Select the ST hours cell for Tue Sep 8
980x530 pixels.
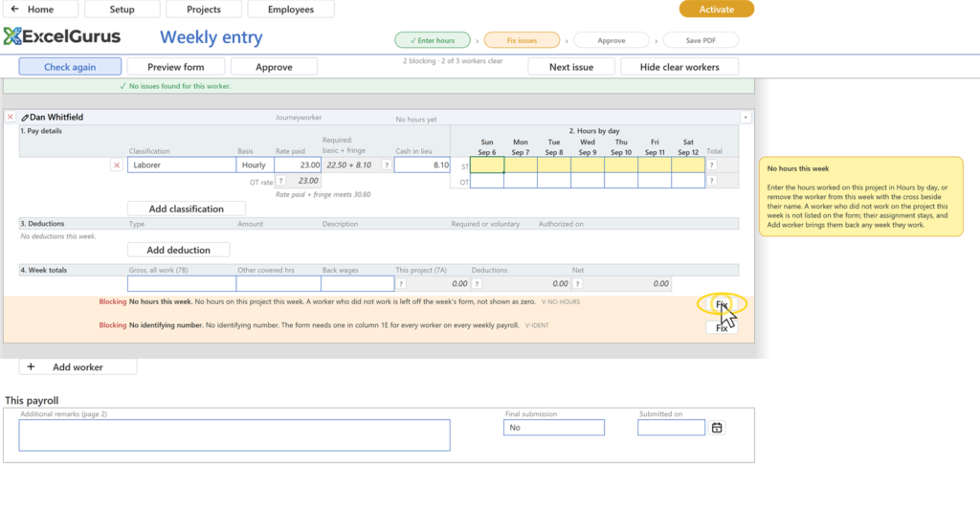554,165
